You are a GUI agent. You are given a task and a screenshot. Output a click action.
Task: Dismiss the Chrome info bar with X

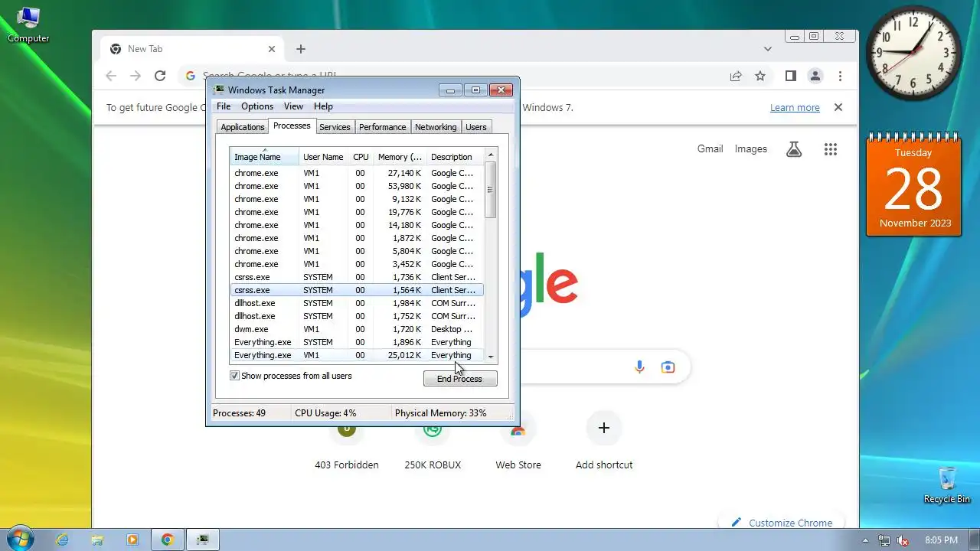[838, 107]
